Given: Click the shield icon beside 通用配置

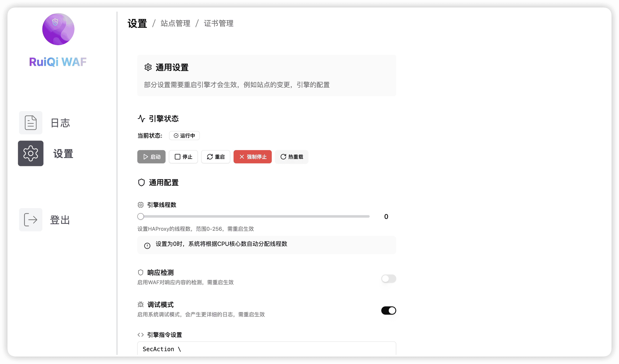Looking at the screenshot, I should click(141, 183).
